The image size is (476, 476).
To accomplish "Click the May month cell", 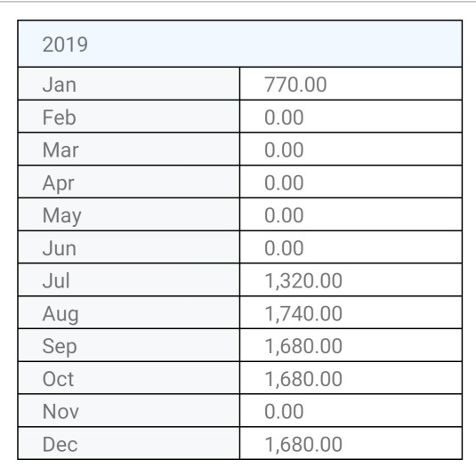I will click(x=129, y=215).
